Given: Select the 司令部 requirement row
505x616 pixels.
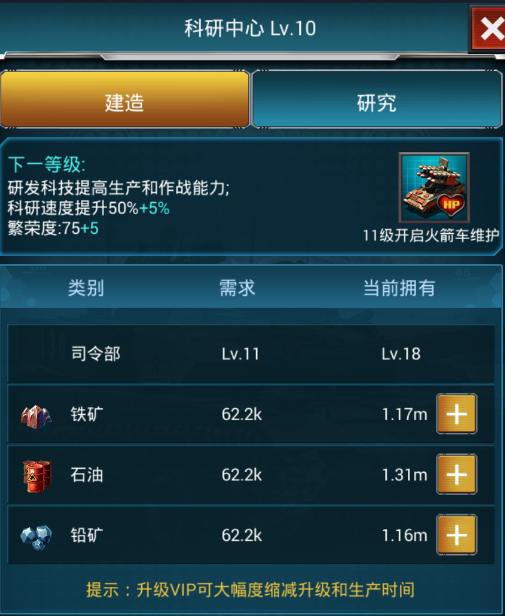Looking at the screenshot, I should tap(251, 354).
